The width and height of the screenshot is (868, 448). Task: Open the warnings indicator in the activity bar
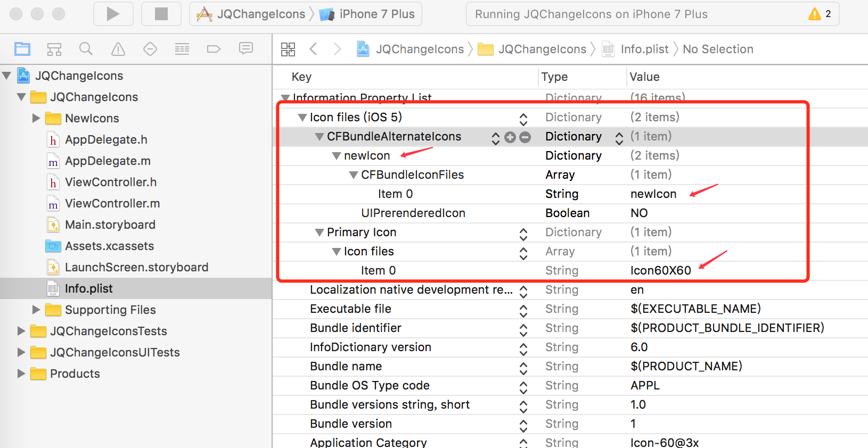pos(820,14)
